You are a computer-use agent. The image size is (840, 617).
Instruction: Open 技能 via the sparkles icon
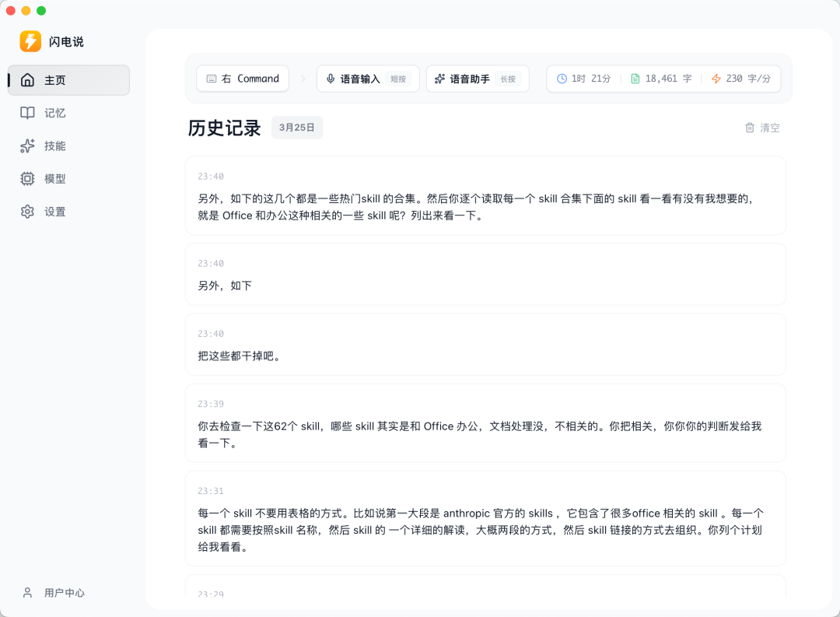pyautogui.click(x=27, y=145)
